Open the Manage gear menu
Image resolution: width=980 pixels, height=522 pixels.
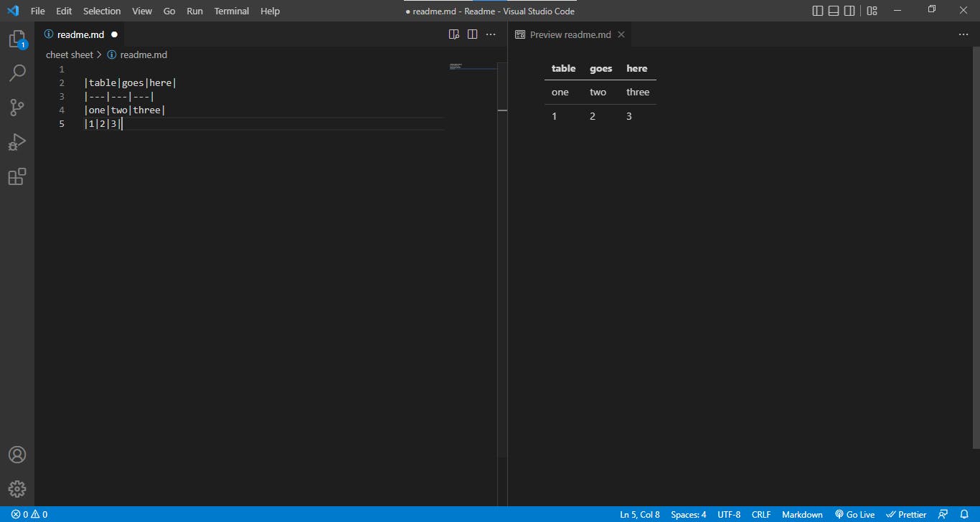click(17, 489)
